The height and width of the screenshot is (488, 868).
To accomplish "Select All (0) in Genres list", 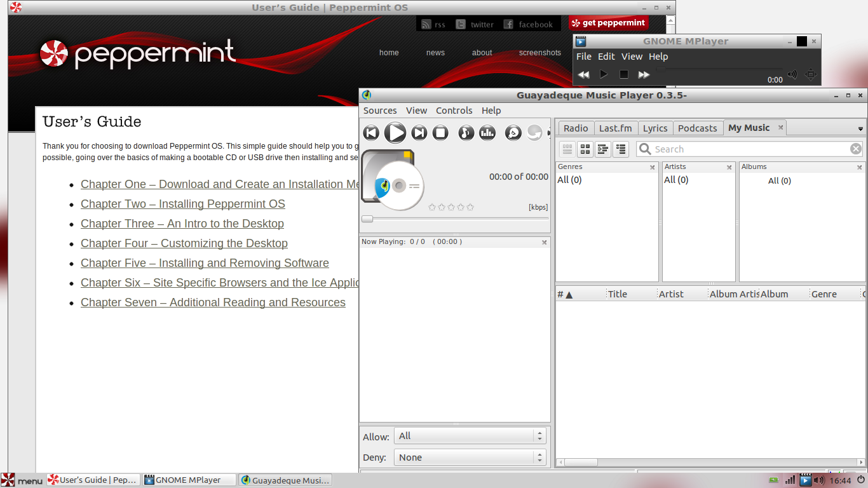I will tap(569, 180).
